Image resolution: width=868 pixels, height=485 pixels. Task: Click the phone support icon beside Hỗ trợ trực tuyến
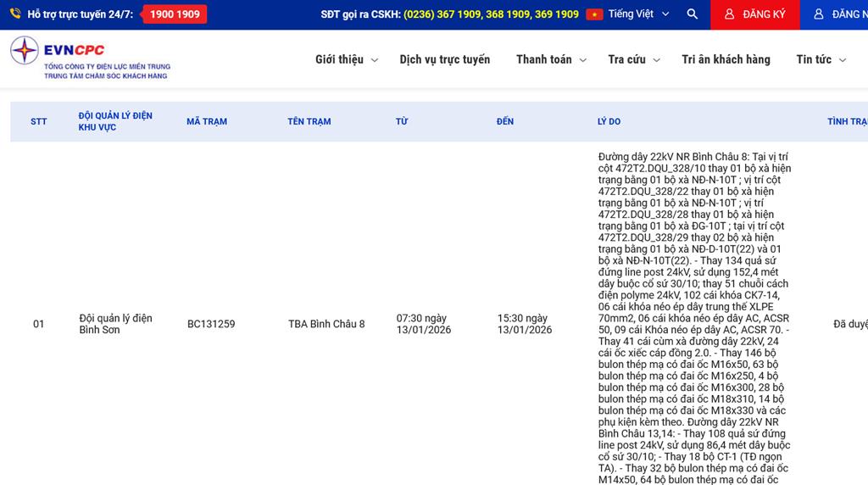(15, 14)
